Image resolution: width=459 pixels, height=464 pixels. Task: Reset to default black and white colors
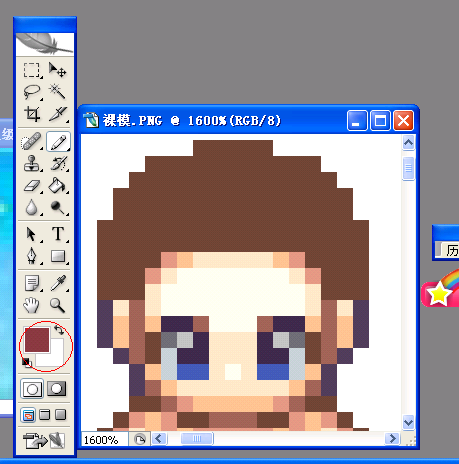[x=26, y=362]
